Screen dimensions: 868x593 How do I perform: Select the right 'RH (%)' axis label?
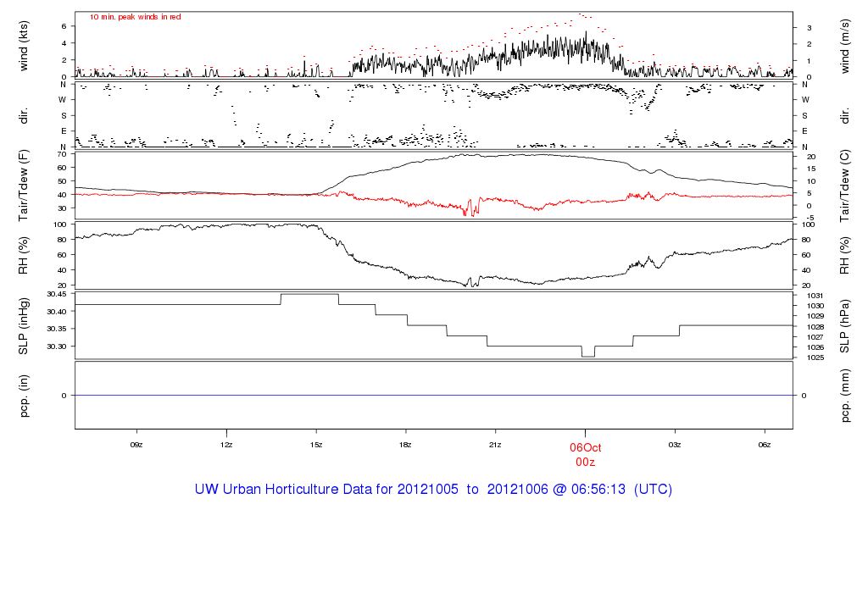pos(844,256)
